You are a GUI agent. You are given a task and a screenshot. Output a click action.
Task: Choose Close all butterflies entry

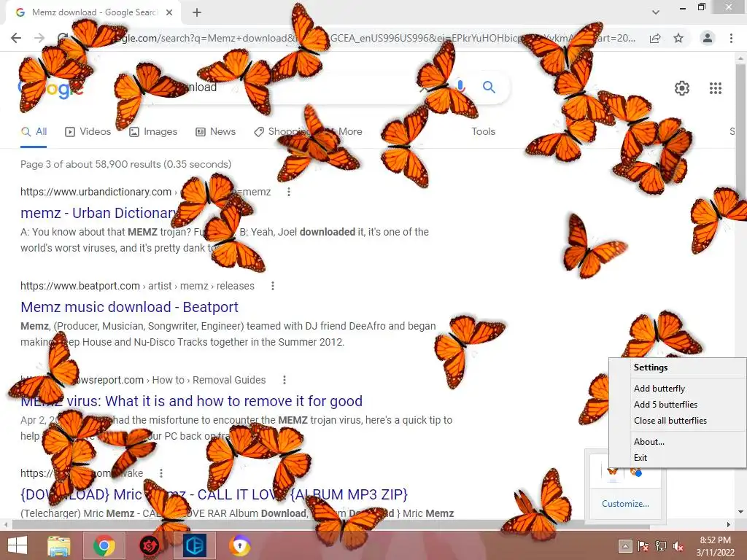[x=670, y=421]
